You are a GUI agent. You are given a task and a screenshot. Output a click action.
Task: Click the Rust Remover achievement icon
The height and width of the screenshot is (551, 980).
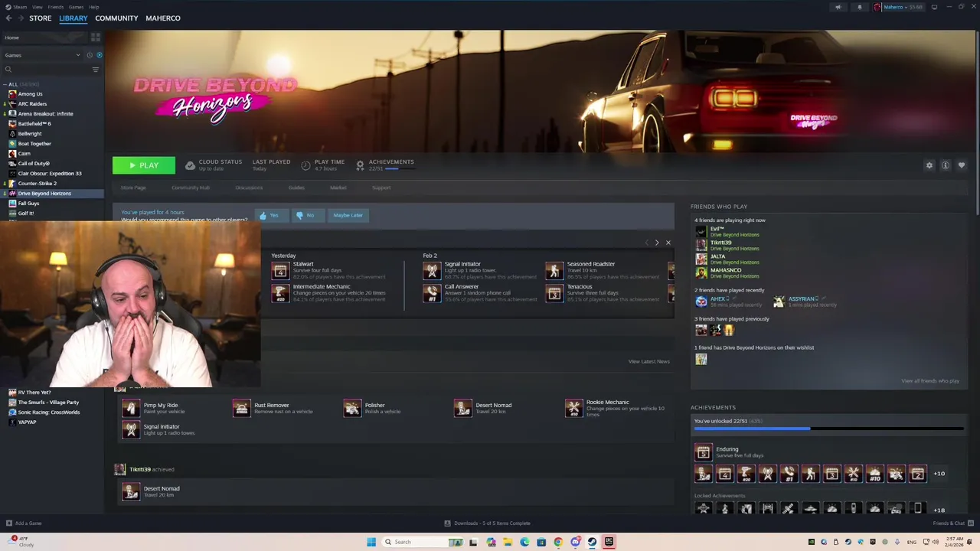[x=241, y=409]
